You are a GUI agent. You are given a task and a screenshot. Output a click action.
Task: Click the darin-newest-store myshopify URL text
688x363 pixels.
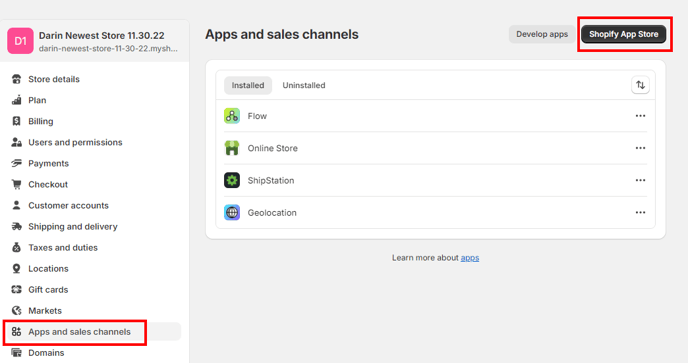[x=108, y=49]
